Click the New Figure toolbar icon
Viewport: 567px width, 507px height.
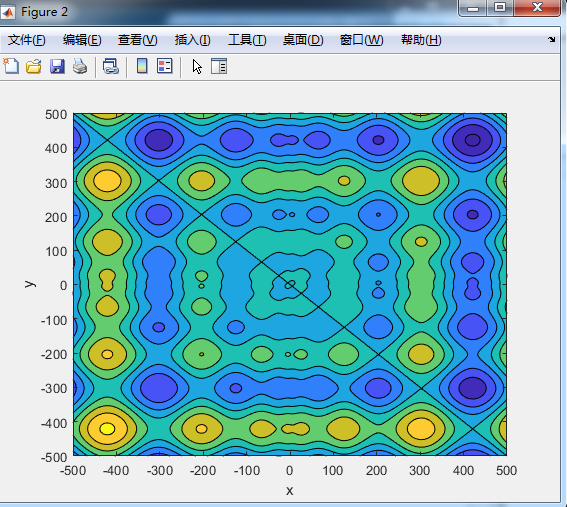[x=11, y=66]
